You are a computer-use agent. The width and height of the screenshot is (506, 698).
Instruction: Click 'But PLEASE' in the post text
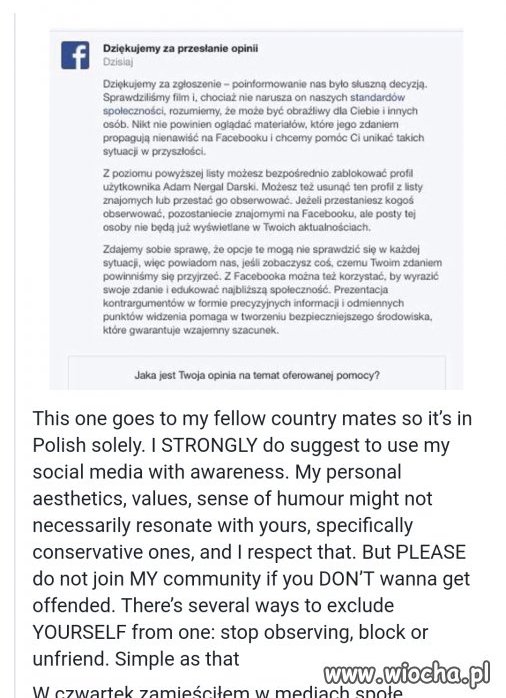[x=414, y=552]
